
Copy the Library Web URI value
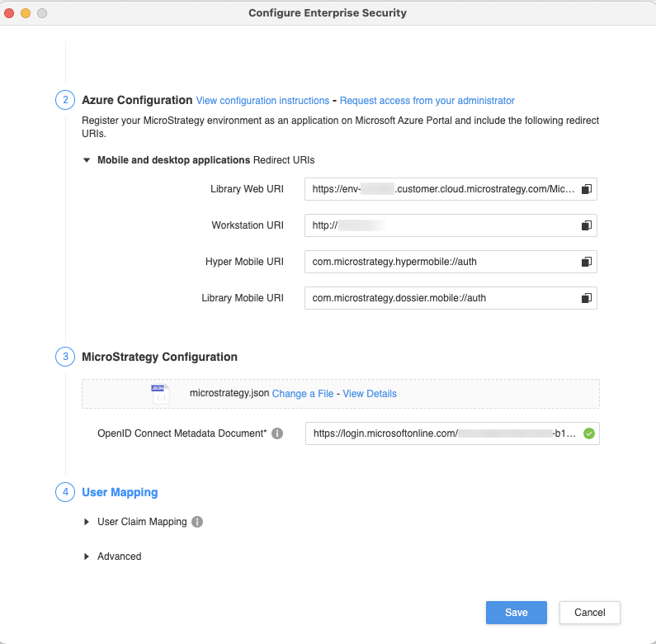click(x=586, y=189)
